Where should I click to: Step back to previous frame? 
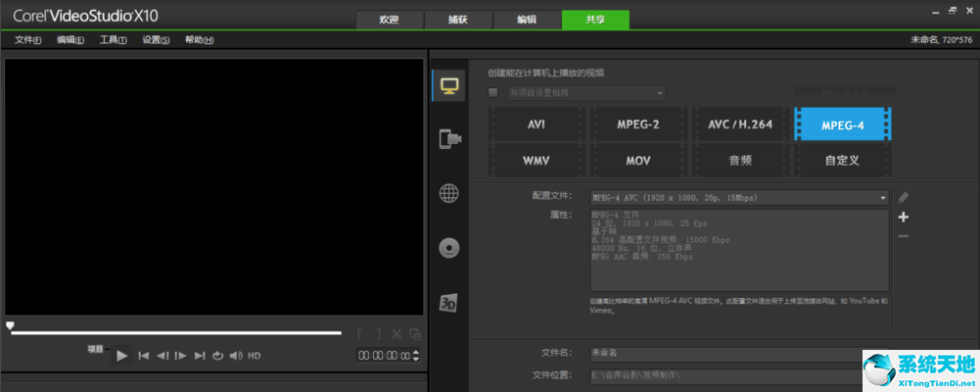click(163, 356)
